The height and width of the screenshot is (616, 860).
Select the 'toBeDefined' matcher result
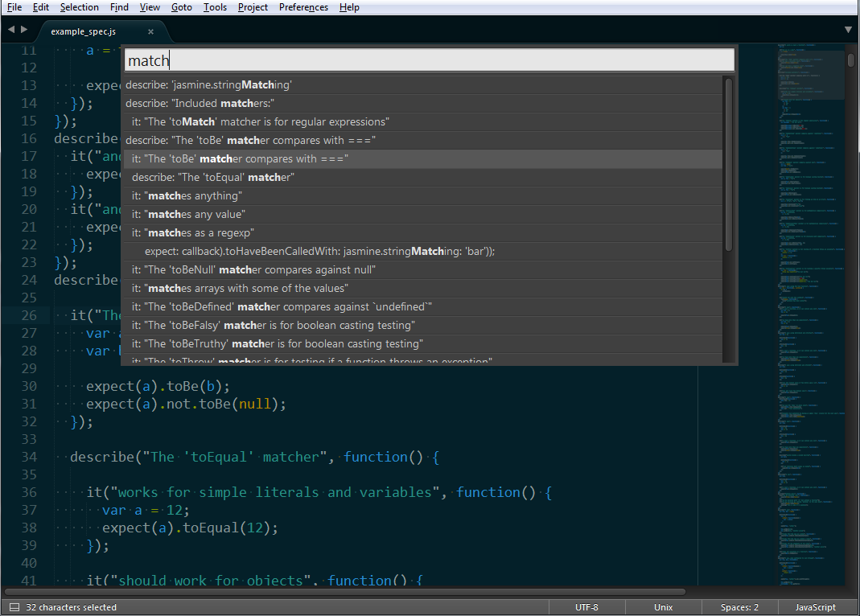[423, 307]
